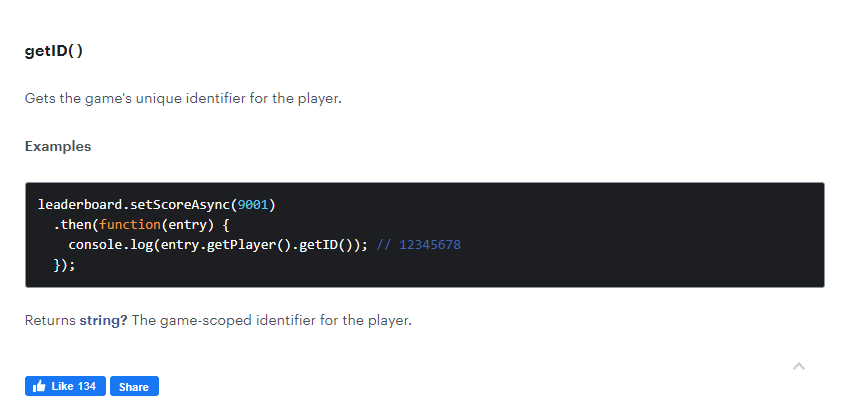Click the word Returns below the code
This screenshot has height=403, width=843.
[50, 321]
